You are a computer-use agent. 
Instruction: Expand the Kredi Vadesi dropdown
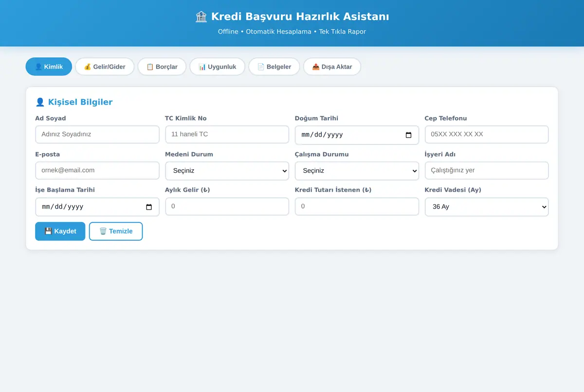pyautogui.click(x=487, y=207)
